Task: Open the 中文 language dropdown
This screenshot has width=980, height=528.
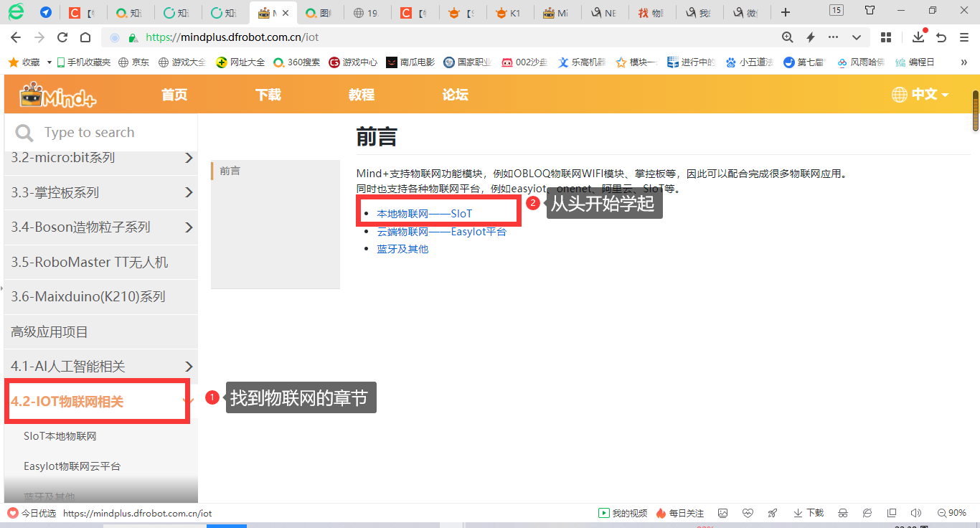Action: 930,95
